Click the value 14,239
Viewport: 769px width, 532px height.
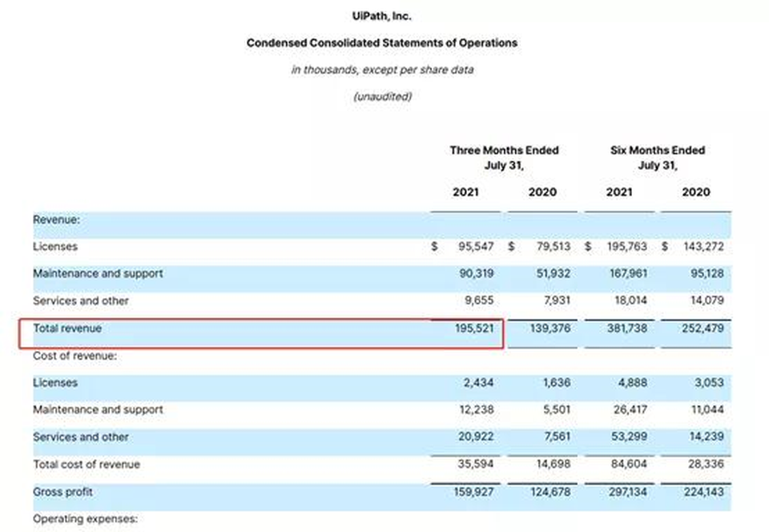coord(707,437)
